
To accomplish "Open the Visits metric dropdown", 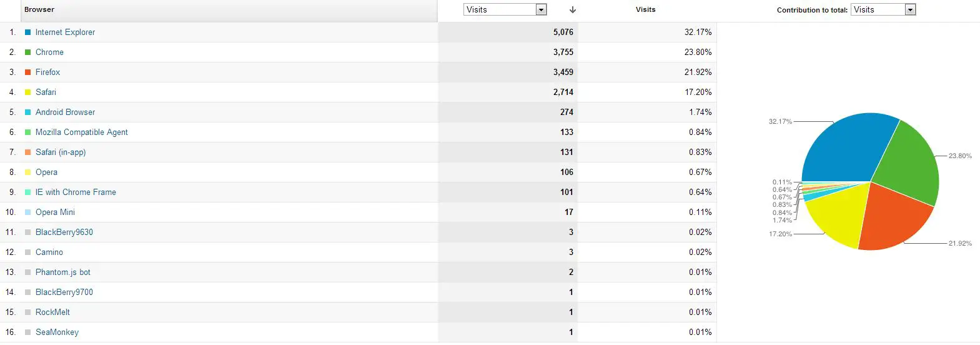I will coord(505,9).
